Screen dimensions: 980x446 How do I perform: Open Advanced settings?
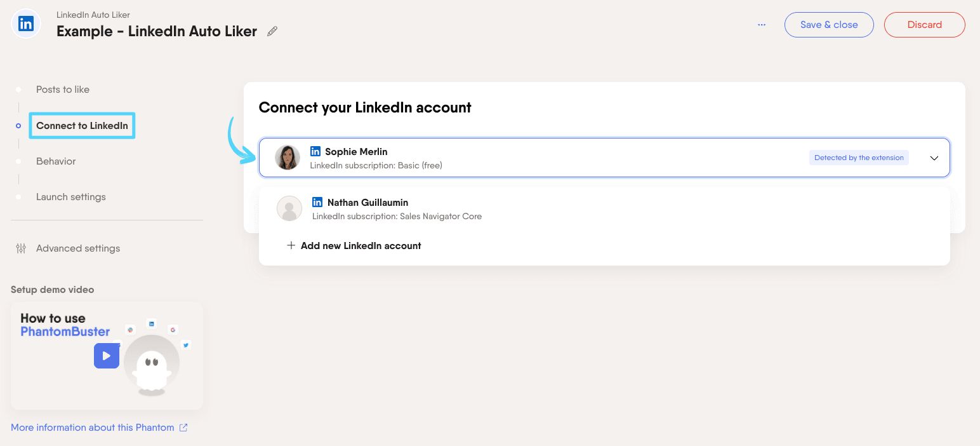click(x=78, y=248)
